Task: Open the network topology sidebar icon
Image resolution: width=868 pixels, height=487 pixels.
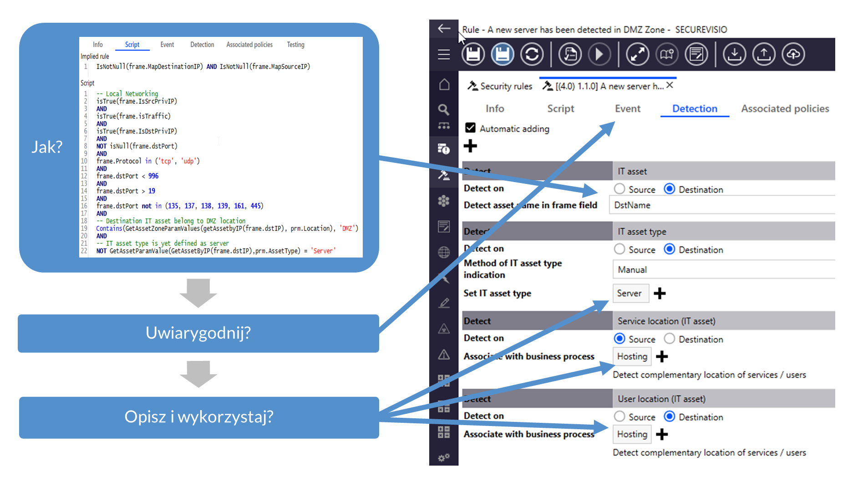Action: (444, 126)
